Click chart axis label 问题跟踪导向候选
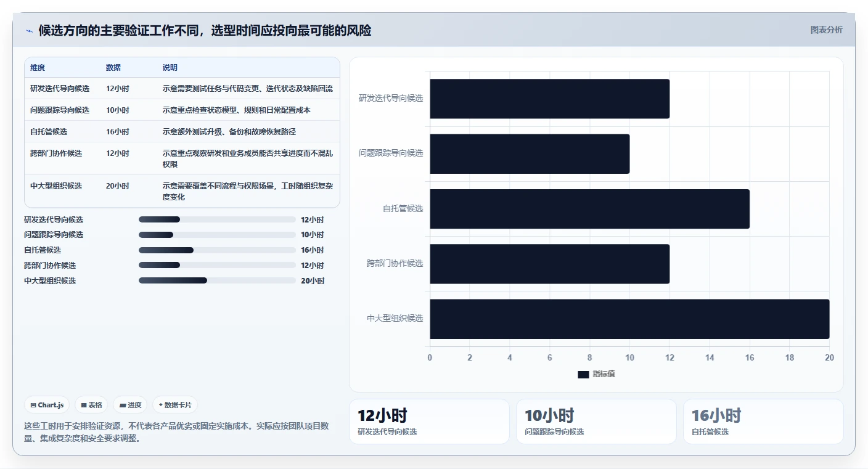The width and height of the screenshot is (868, 469). point(391,153)
